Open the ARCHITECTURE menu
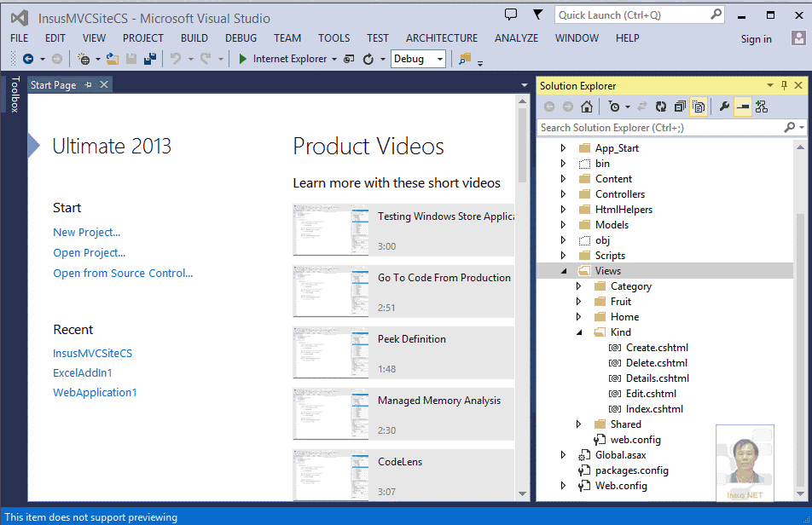812x525 pixels. pyautogui.click(x=442, y=38)
